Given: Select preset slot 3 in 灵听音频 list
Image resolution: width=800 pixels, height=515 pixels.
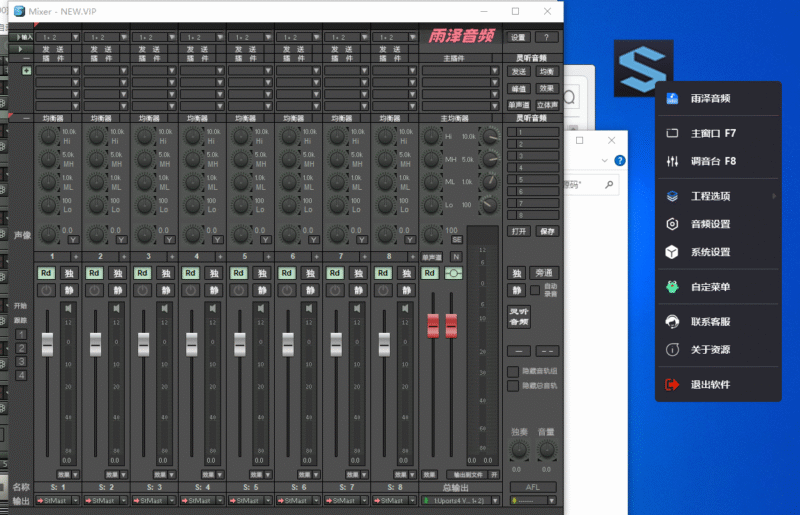Looking at the screenshot, I should click(533, 156).
